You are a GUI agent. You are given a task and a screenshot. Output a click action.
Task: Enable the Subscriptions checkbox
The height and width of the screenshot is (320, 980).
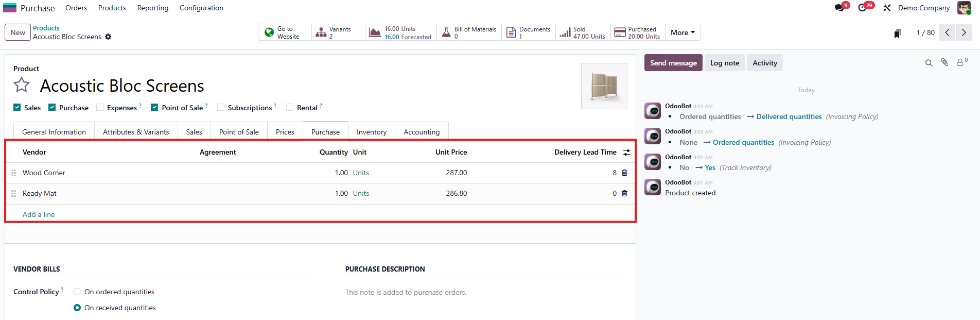221,107
